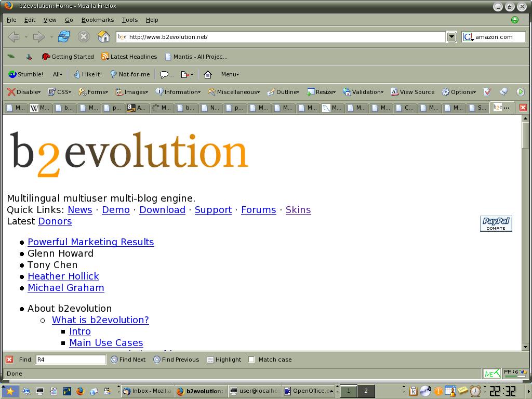Click the green arrow developer toolbar icon
The height and width of the screenshot is (399, 532).
[521, 92]
